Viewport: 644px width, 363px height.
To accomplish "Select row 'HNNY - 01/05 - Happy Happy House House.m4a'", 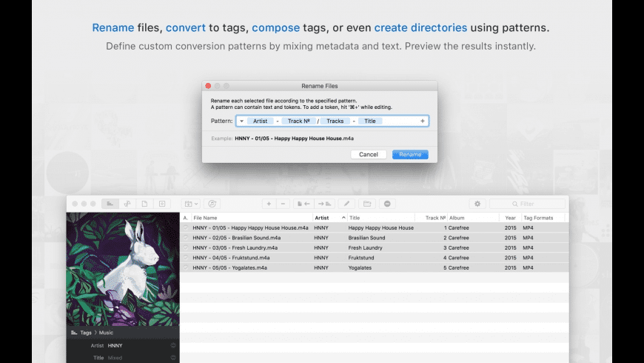I will tap(374, 227).
